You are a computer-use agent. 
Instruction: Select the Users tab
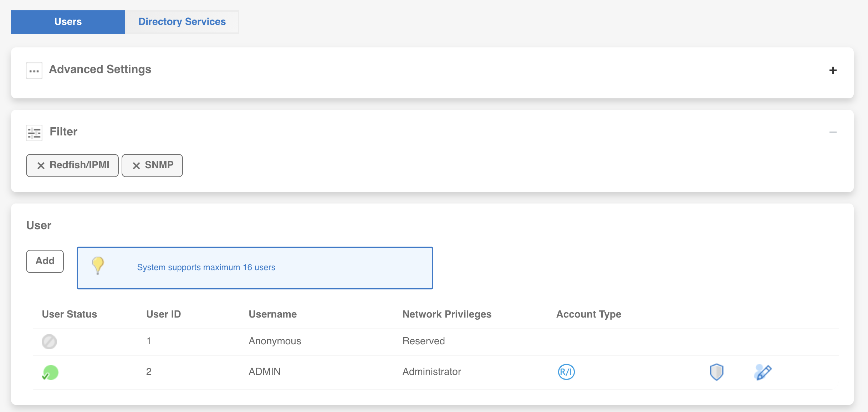click(68, 22)
